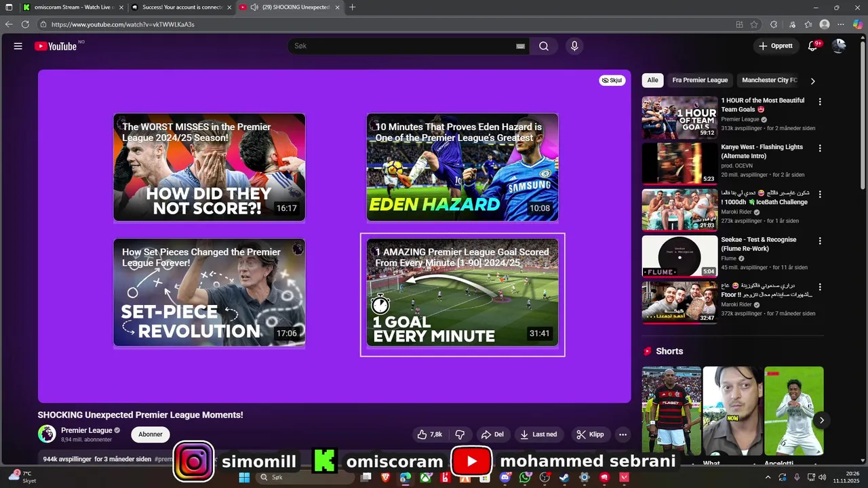Open weather widget showing 7°C Skyet
This screenshot has height=488, width=868.
(x=22, y=477)
